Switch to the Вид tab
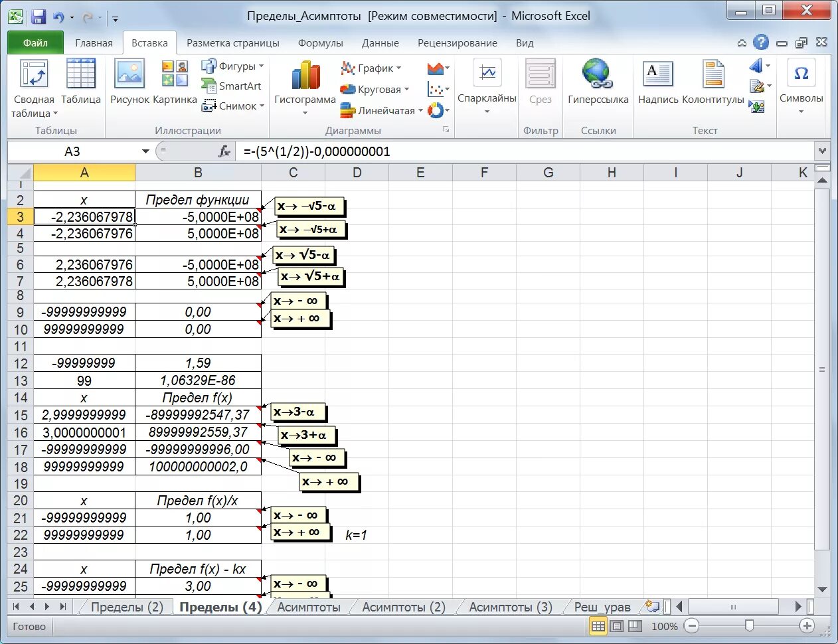Image resolution: width=838 pixels, height=644 pixels. (525, 42)
